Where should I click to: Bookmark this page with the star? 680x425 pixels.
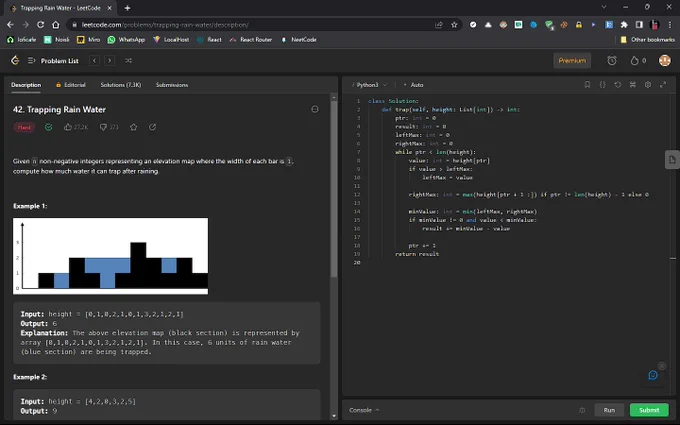(454, 25)
